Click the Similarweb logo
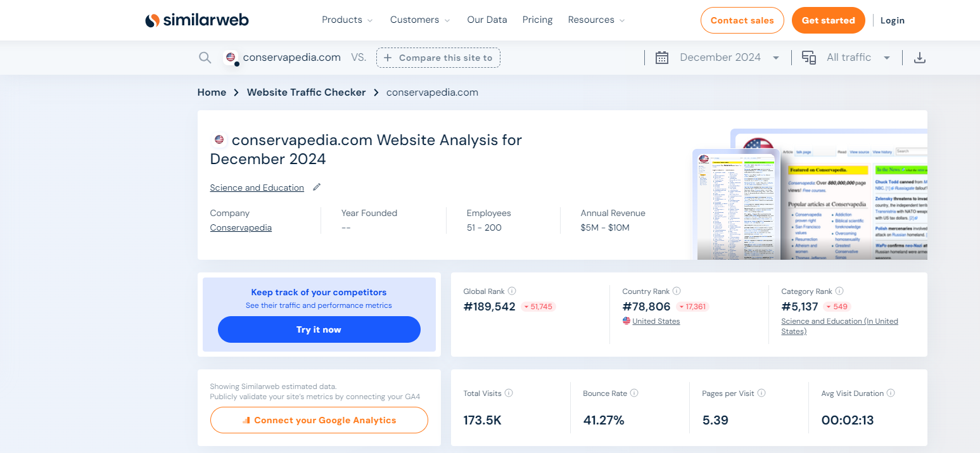Image resolution: width=980 pixels, height=453 pixels. (x=197, y=20)
